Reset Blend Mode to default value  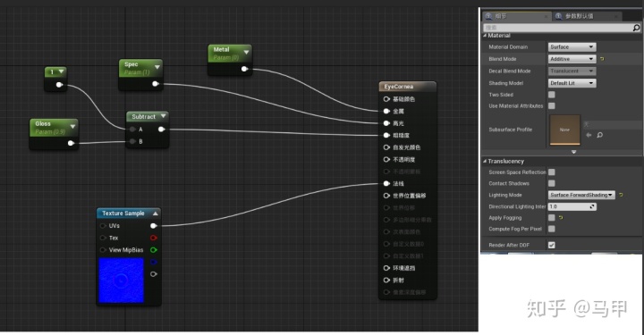[602, 59]
